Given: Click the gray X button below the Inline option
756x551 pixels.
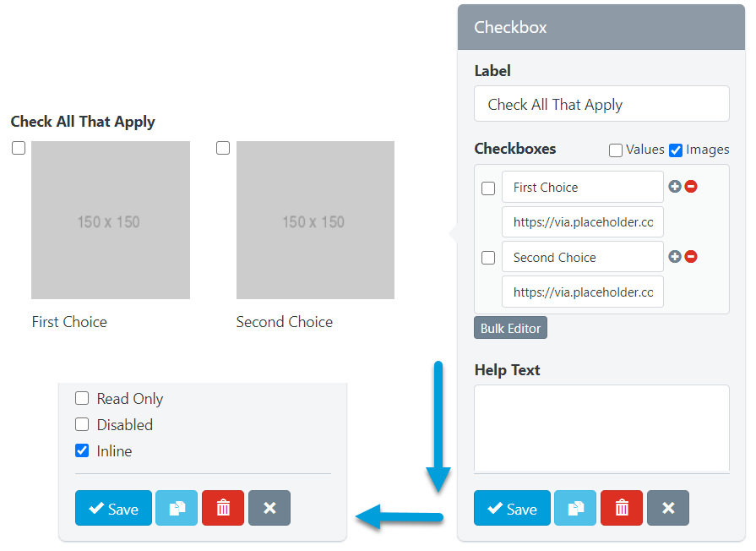Looking at the screenshot, I should pos(269,508).
